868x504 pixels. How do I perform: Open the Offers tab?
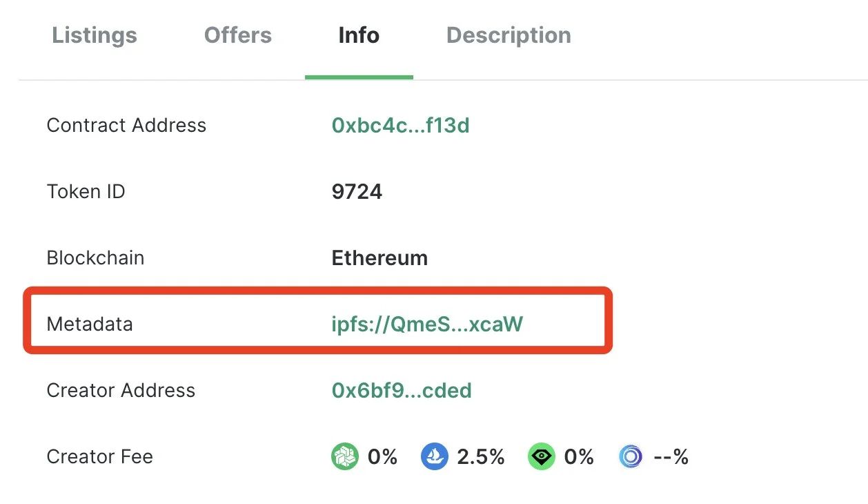pos(237,35)
